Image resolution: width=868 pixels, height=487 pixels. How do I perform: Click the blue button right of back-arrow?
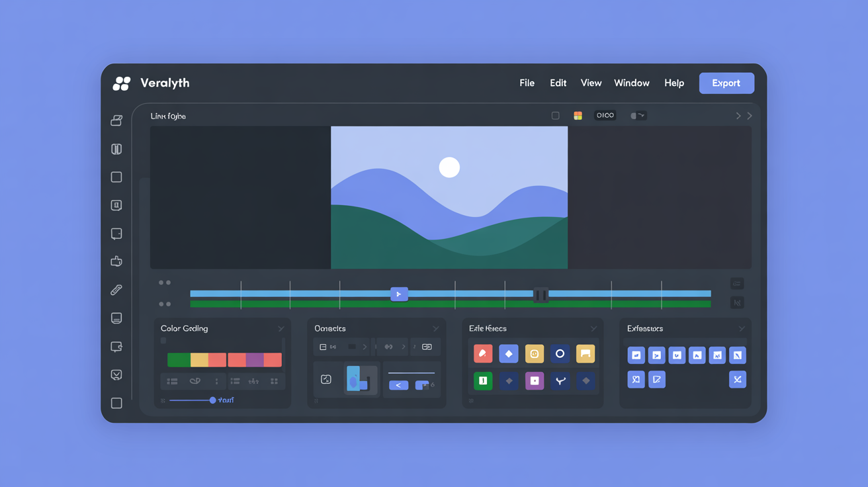tap(422, 385)
